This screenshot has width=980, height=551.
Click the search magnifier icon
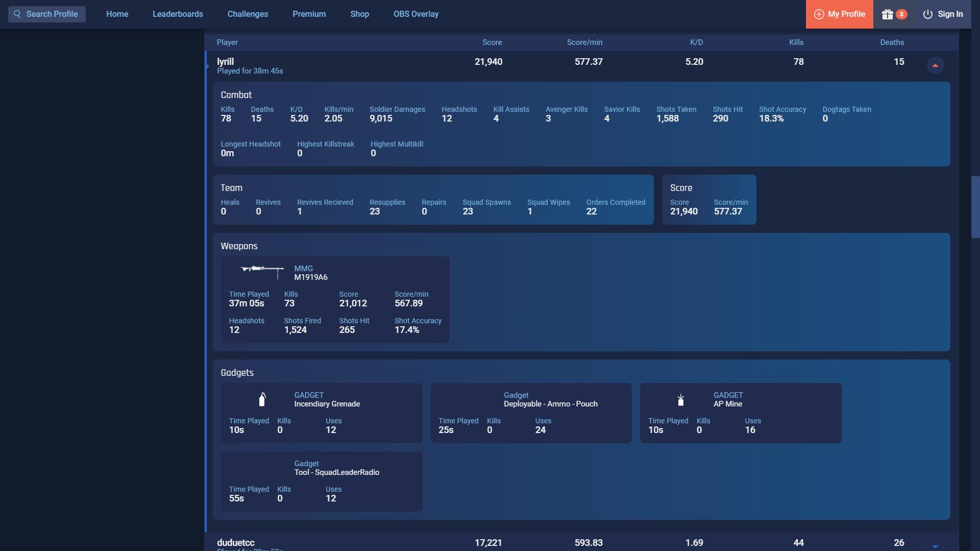[17, 14]
